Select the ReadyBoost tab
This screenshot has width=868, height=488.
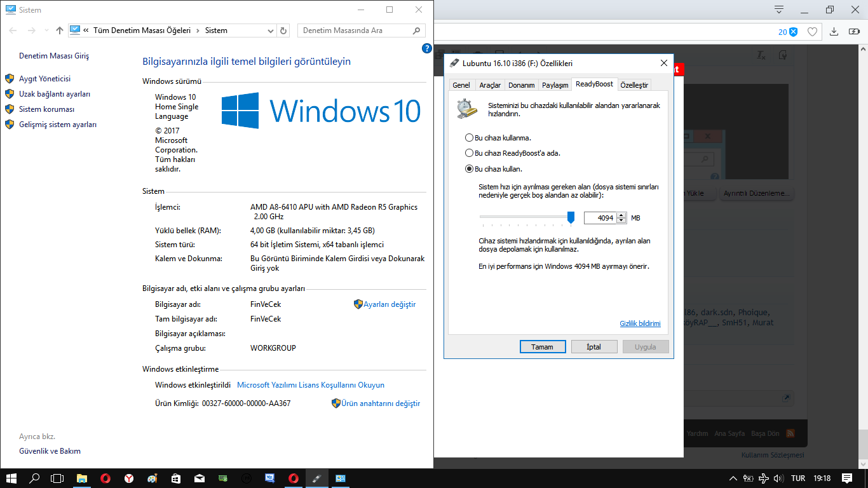click(594, 84)
